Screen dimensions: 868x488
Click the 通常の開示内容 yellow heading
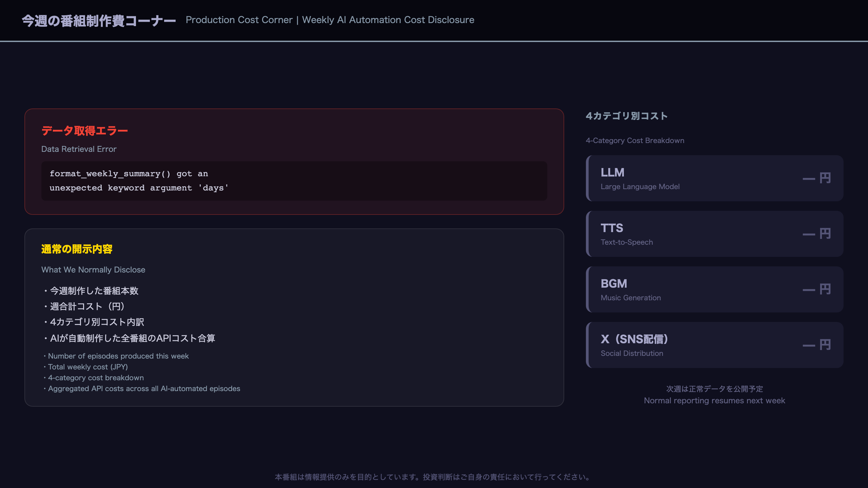tap(77, 249)
